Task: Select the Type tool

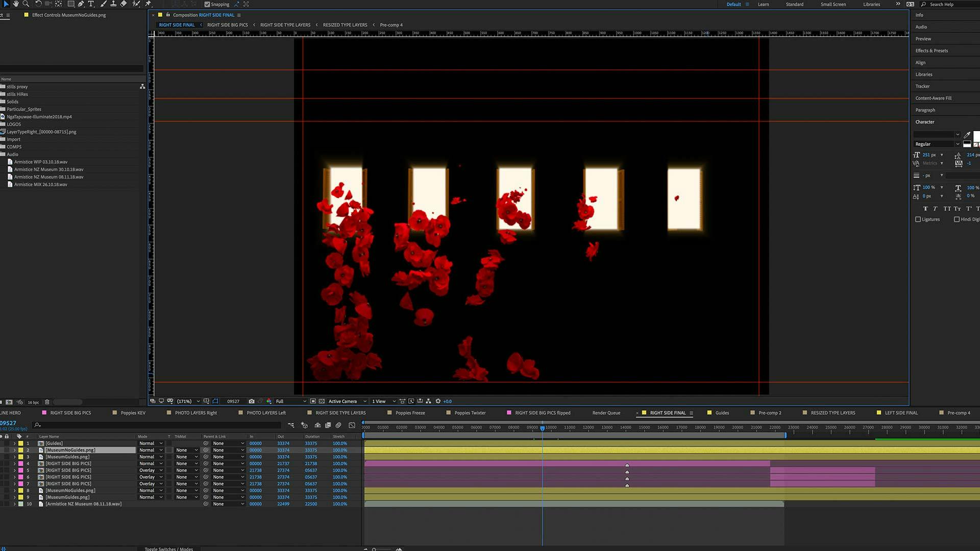Action: (x=91, y=4)
